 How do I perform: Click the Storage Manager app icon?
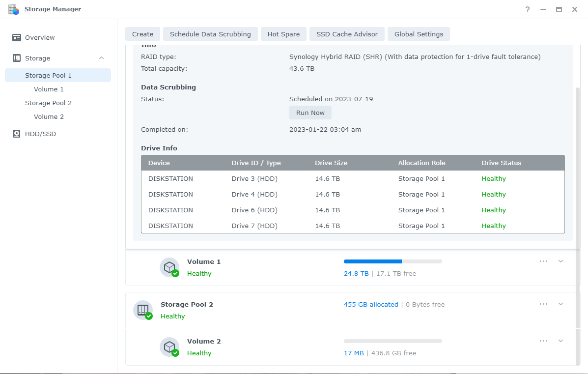[14, 9]
